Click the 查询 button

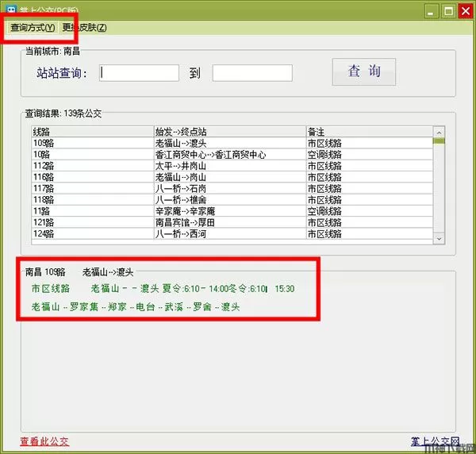363,71
